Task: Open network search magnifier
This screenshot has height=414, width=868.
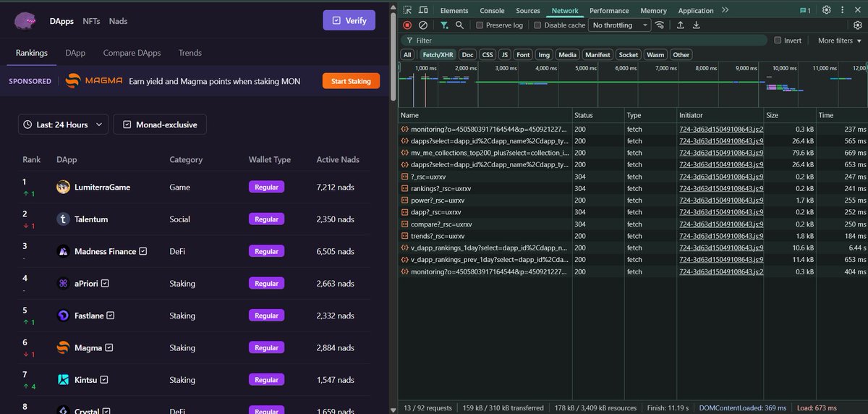Action: coord(459,25)
